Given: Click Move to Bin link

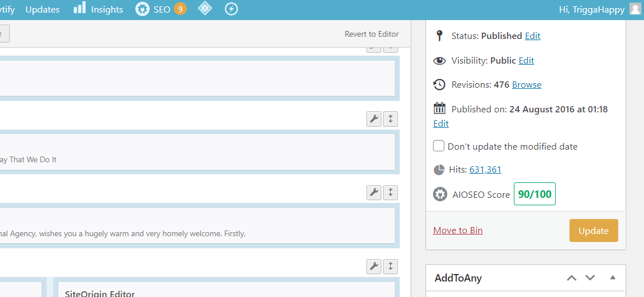Looking at the screenshot, I should [x=458, y=230].
